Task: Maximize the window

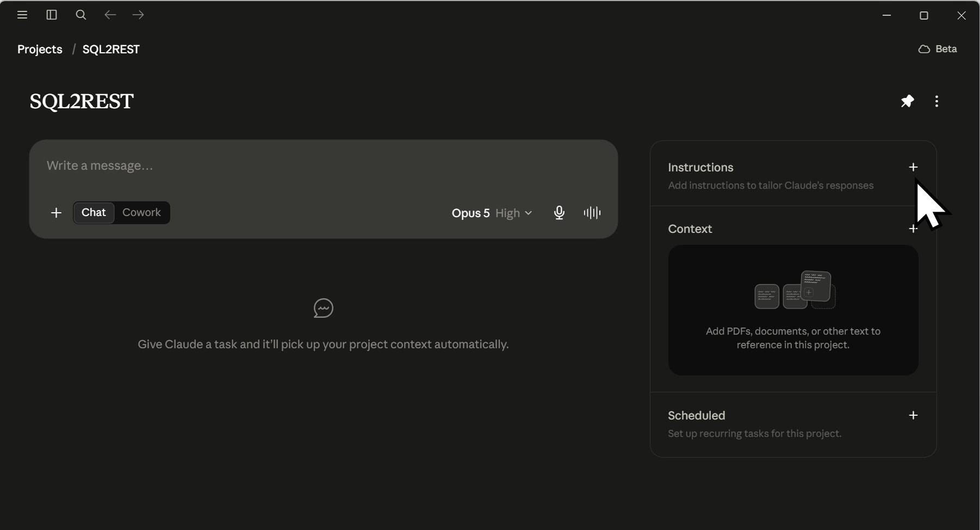Action: [923, 16]
